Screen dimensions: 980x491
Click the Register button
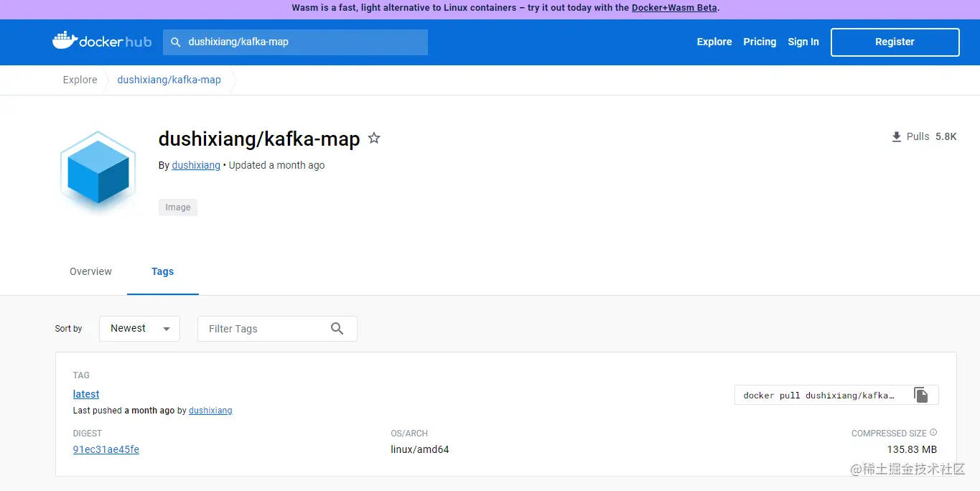pyautogui.click(x=895, y=42)
